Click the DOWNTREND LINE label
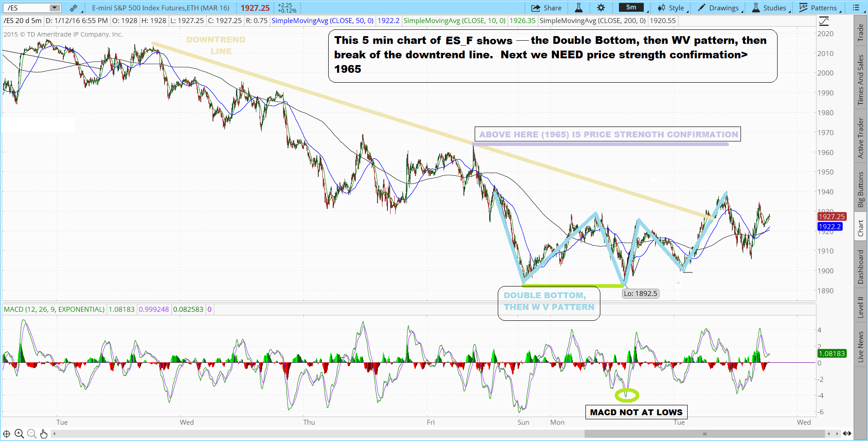868x441 pixels. click(216, 46)
